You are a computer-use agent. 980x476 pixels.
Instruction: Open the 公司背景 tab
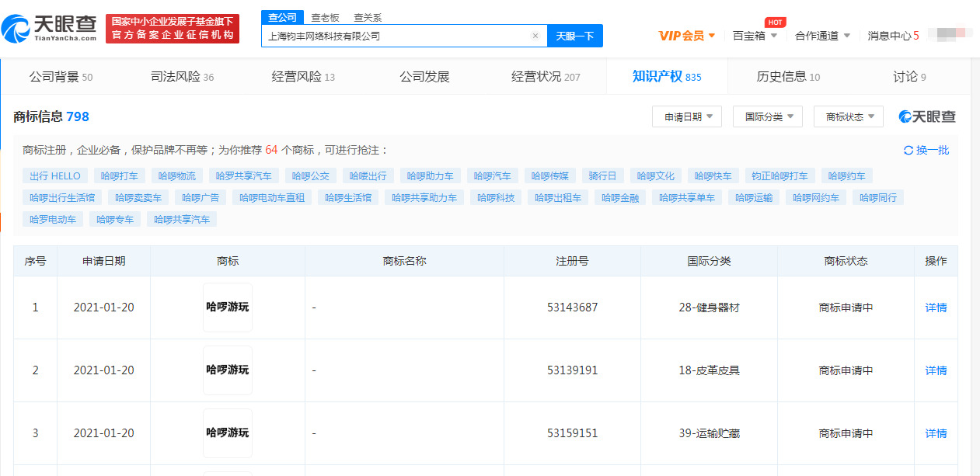coord(61,76)
